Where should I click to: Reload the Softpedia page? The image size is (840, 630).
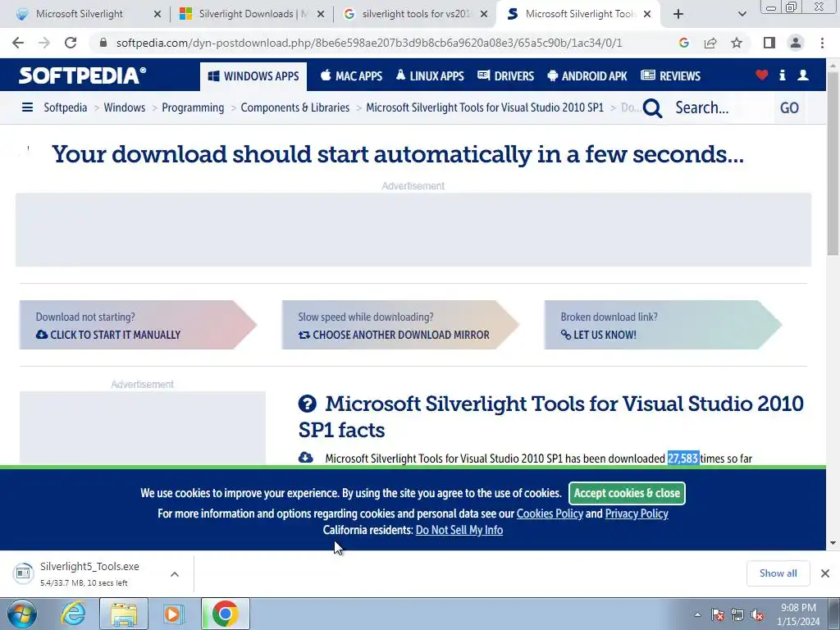pos(71,43)
